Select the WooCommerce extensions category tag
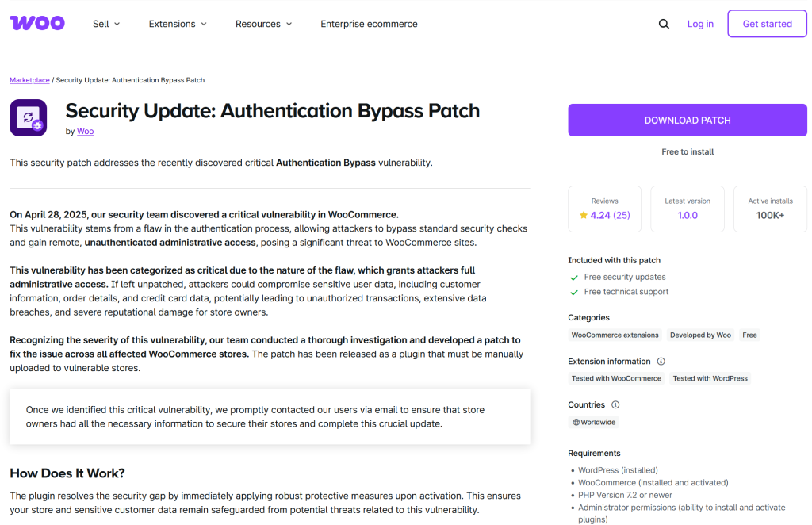Viewport: 812px width, 525px height. (x=615, y=335)
